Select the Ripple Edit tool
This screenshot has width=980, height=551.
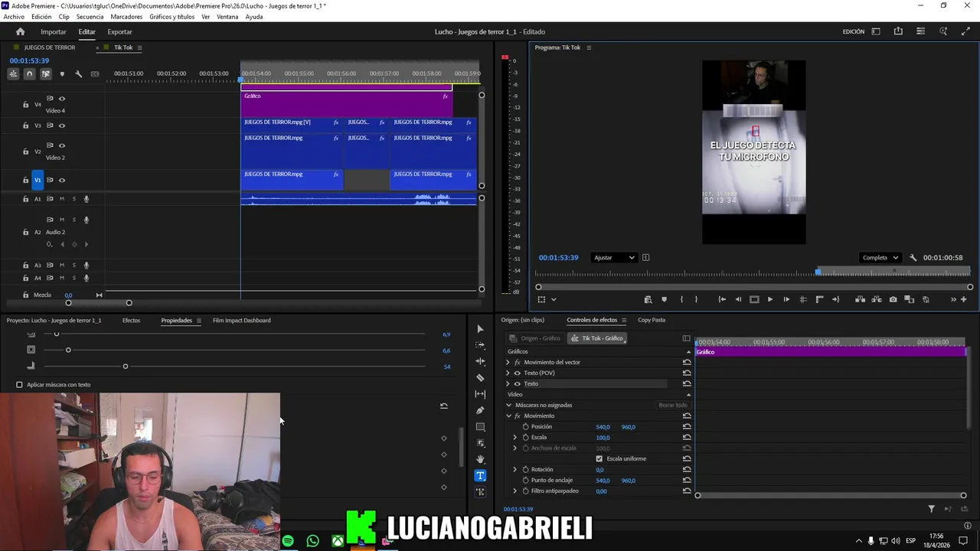(x=480, y=361)
